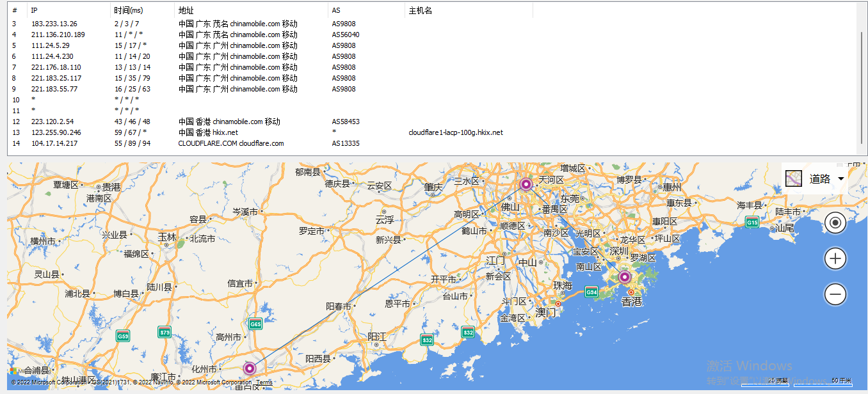Click the 珠海 city label on the map
Viewport: 868px width, 394px height.
pos(563,285)
